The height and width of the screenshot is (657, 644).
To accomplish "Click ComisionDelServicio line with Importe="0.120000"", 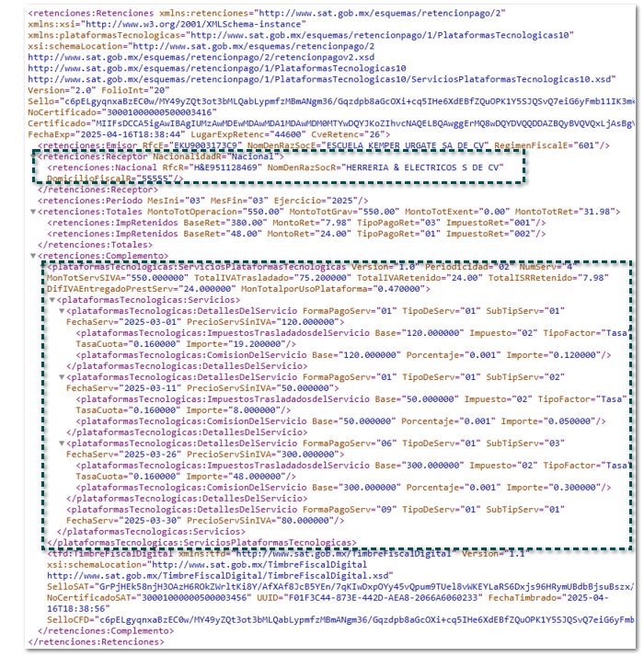I will (343, 355).
